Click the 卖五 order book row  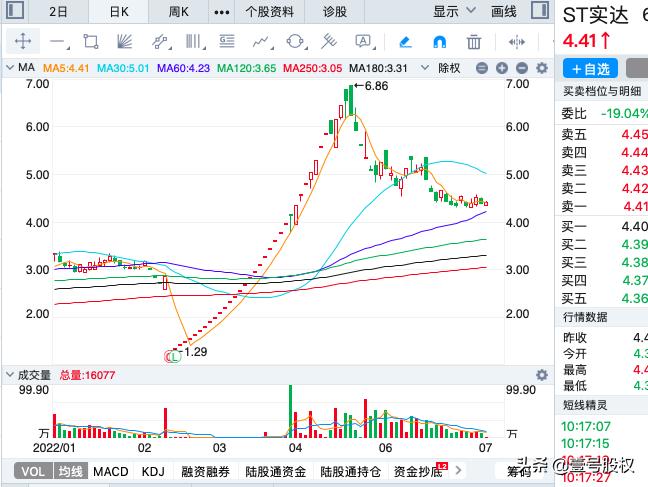pos(604,134)
